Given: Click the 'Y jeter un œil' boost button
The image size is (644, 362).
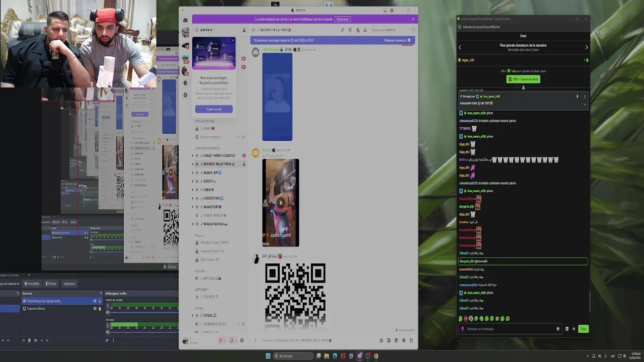Looking at the screenshot, I should [x=214, y=109].
